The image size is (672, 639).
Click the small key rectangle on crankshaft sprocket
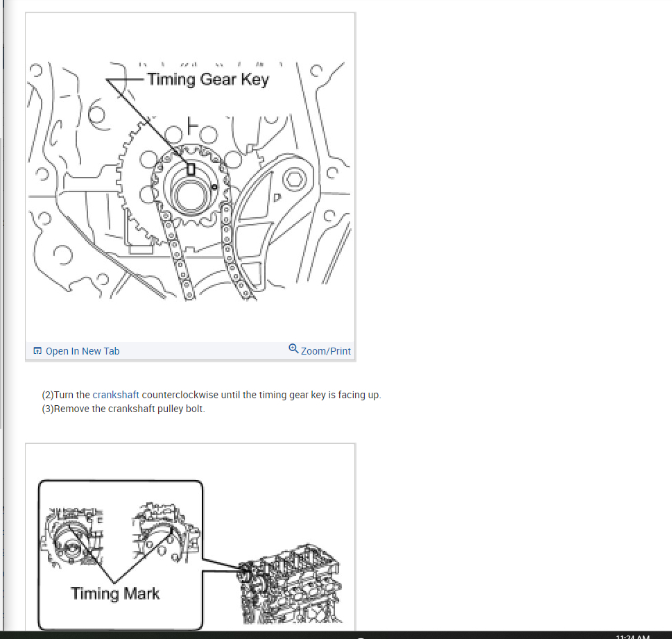point(191,169)
